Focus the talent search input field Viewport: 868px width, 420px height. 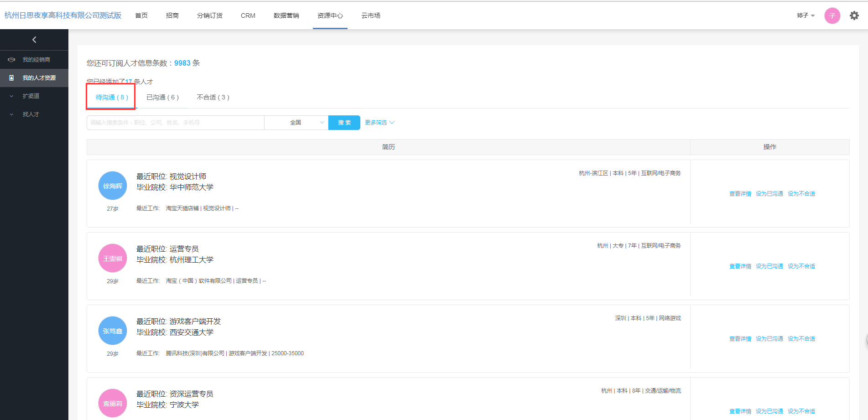(175, 123)
